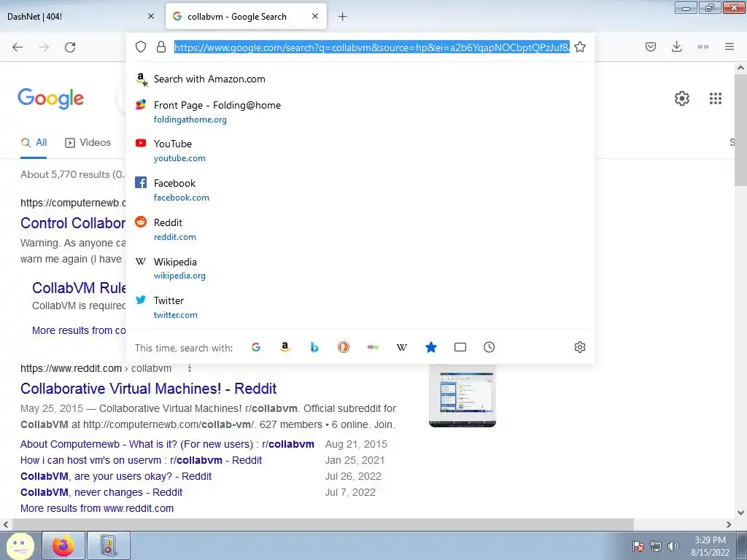Open the network tray icon
747x560 pixels.
(x=656, y=546)
